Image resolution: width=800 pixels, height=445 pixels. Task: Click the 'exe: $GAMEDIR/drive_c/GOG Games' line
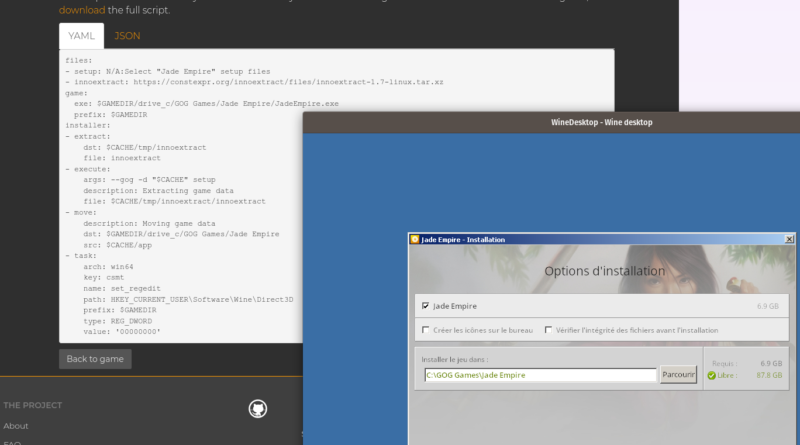coord(206,104)
